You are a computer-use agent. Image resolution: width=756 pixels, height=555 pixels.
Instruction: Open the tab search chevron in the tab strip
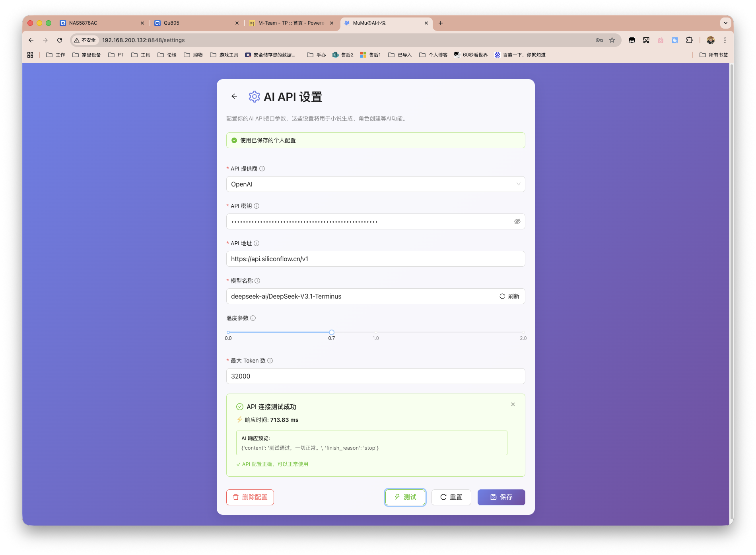(x=725, y=23)
